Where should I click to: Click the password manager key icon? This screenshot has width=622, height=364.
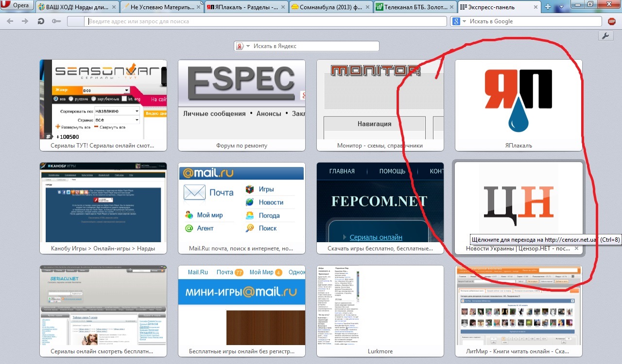(56, 21)
